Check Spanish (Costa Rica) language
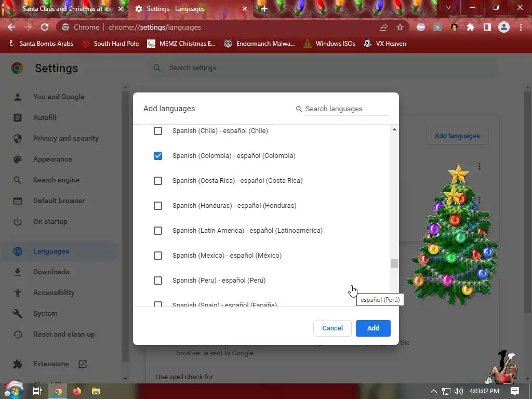 (158, 180)
